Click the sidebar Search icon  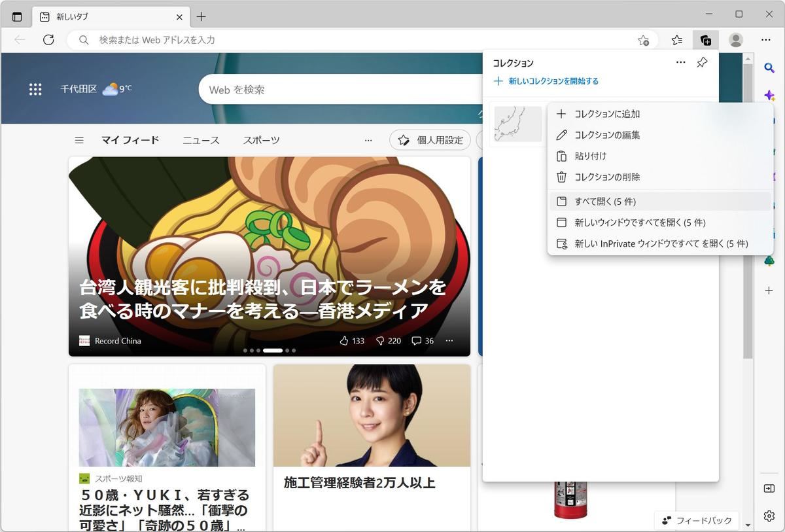pos(769,68)
